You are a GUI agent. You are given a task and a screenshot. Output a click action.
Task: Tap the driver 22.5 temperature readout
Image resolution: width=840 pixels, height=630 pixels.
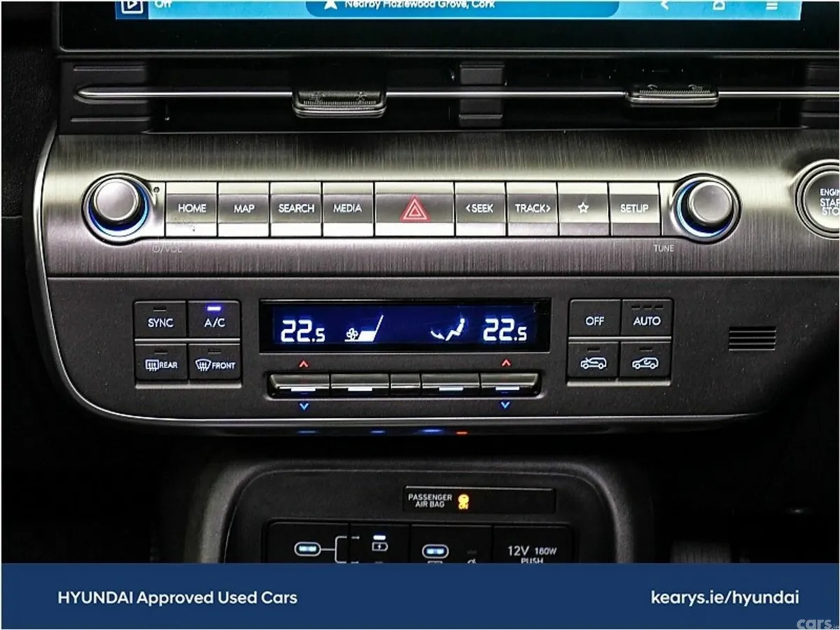(302, 330)
